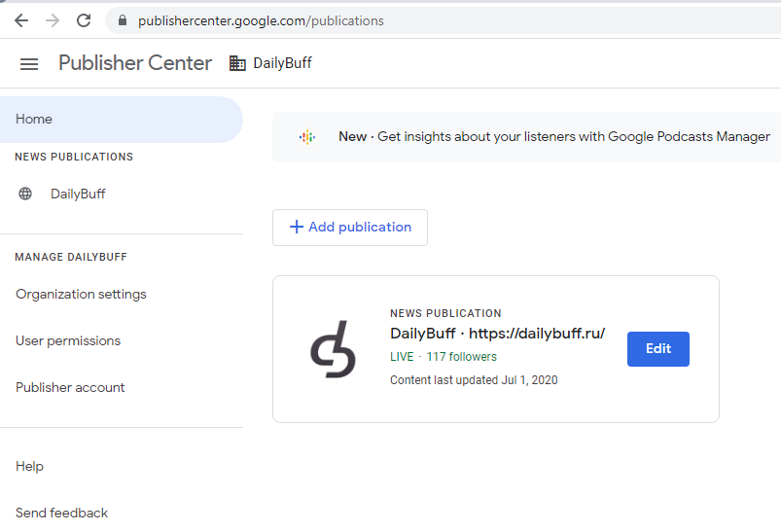
Task: Click the browser forward arrow
Action: point(53,20)
